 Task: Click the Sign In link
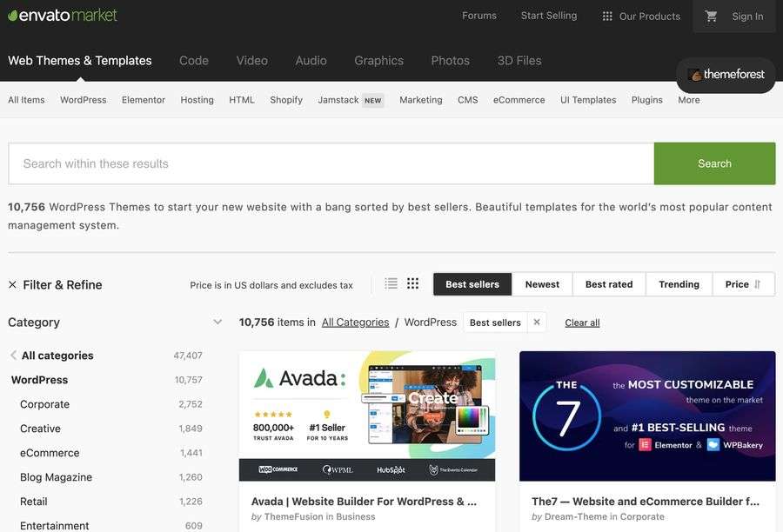click(x=747, y=16)
